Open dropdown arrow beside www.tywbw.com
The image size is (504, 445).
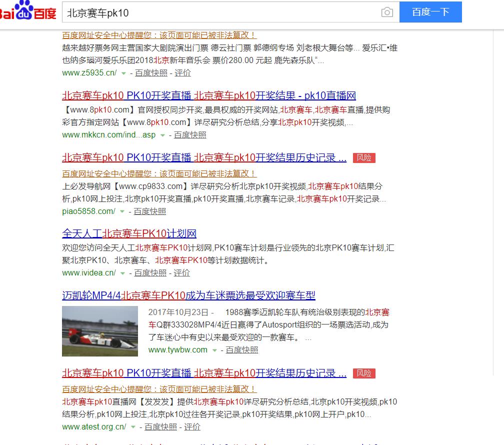click(214, 350)
